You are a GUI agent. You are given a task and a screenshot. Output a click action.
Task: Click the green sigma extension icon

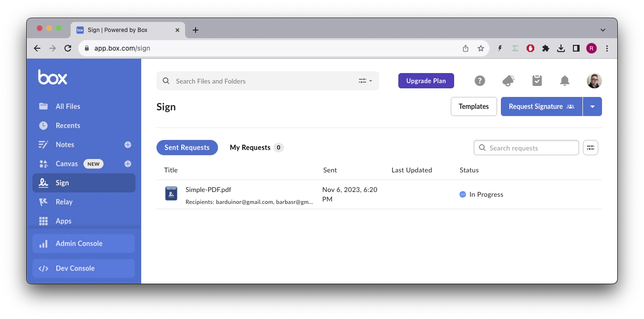pyautogui.click(x=515, y=48)
